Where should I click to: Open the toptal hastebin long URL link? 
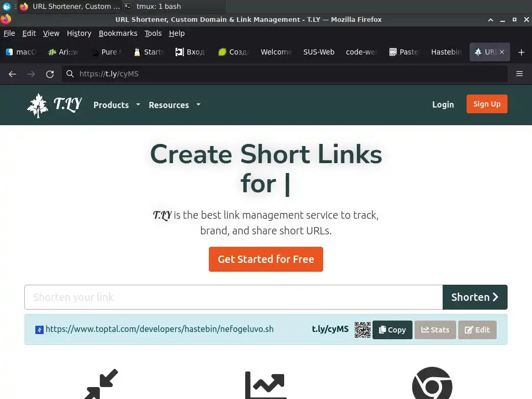coord(159,329)
